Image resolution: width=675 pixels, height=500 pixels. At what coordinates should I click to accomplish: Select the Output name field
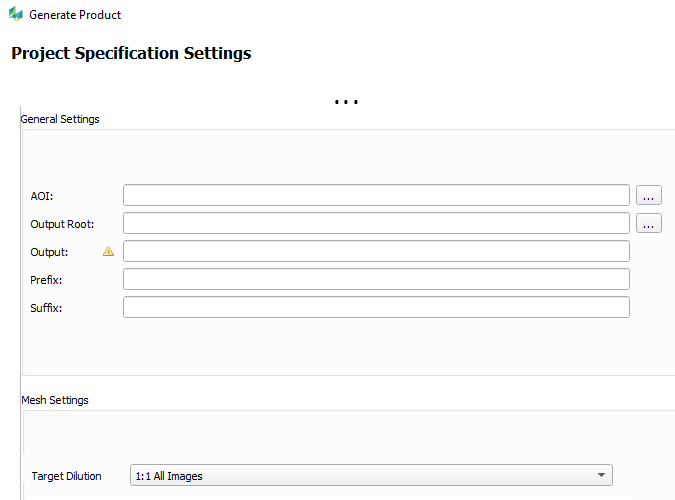pos(376,252)
